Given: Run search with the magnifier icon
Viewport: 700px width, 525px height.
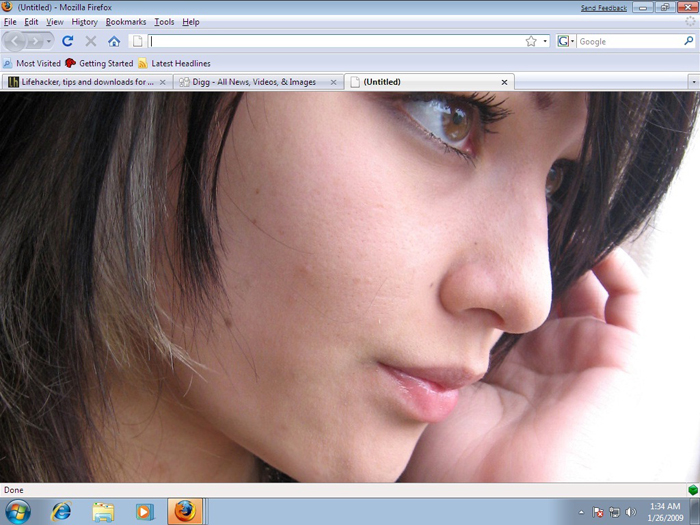Looking at the screenshot, I should [x=689, y=41].
